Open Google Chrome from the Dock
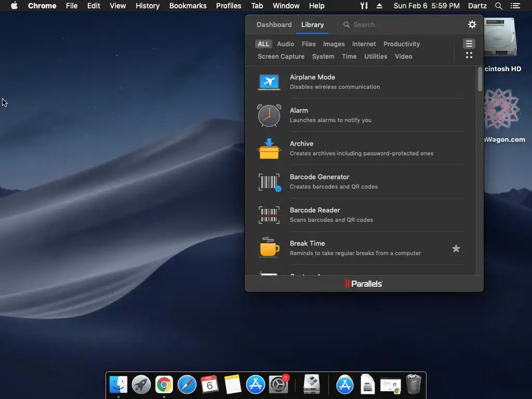 (x=164, y=384)
